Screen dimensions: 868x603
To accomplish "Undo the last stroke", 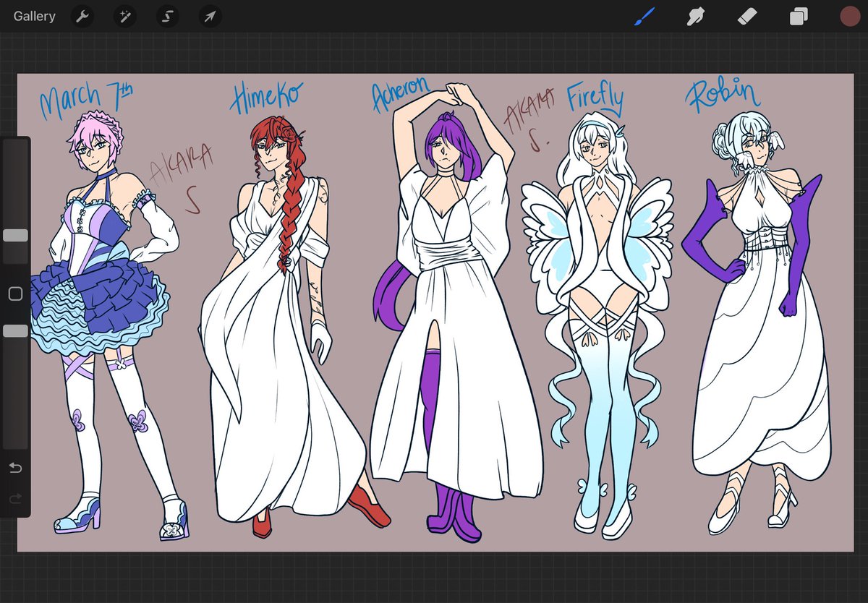I will [15, 468].
